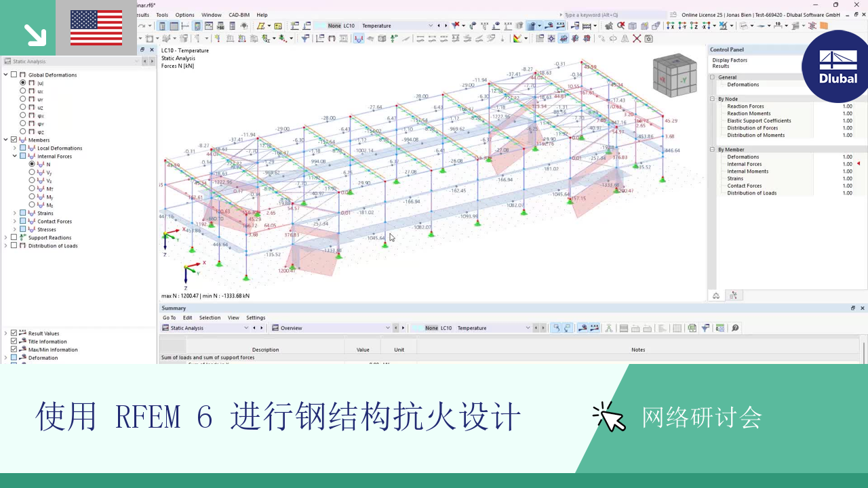Open the LC10 Temperature load case dropdown
Screen dimensions: 868x488
[x=430, y=26]
